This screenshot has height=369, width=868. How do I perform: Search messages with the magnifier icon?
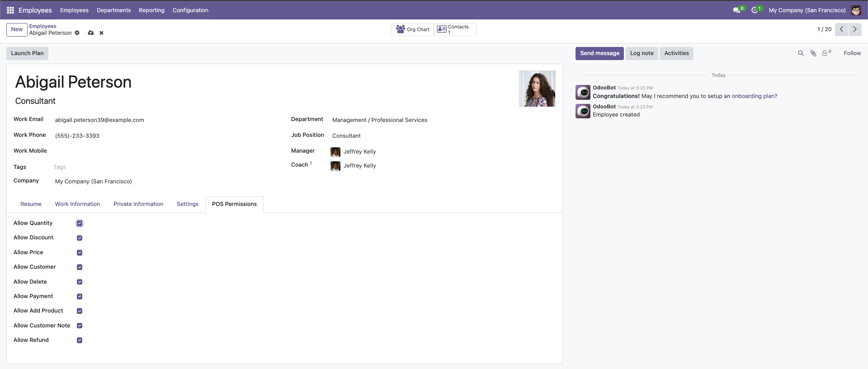801,53
